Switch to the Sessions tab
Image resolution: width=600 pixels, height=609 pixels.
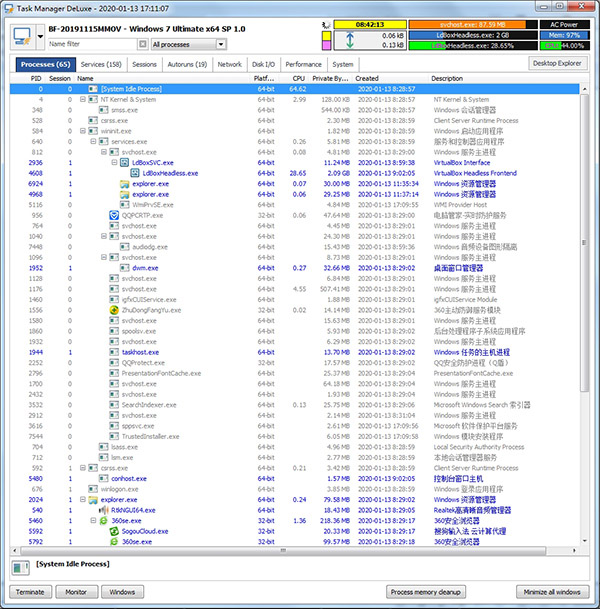[144, 64]
